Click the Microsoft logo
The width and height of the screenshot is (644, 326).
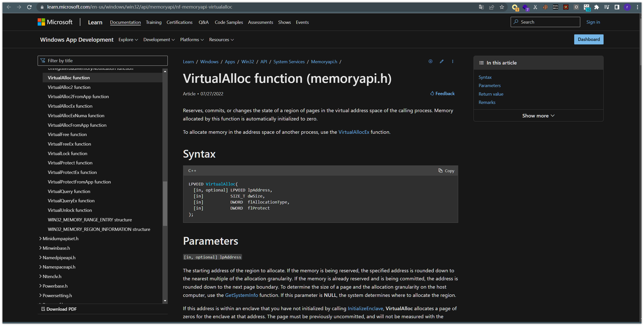point(55,22)
